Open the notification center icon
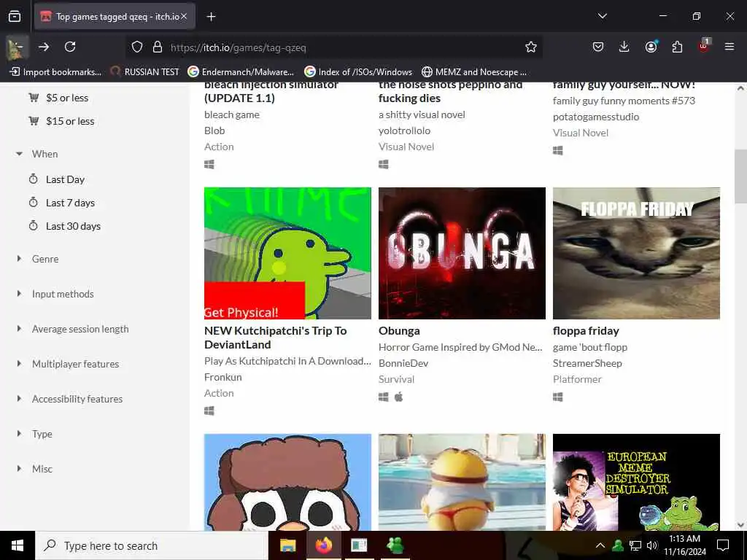 (x=723, y=545)
